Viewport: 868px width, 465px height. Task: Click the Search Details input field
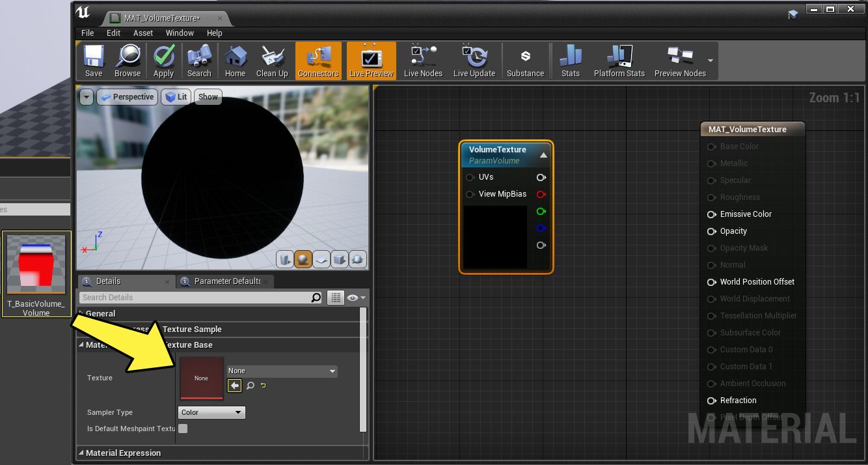pos(195,298)
